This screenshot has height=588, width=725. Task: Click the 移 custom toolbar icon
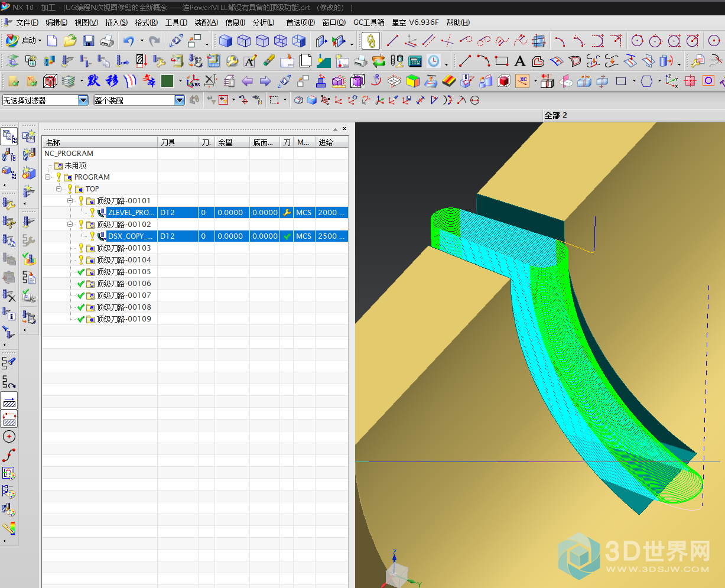pyautogui.click(x=112, y=81)
